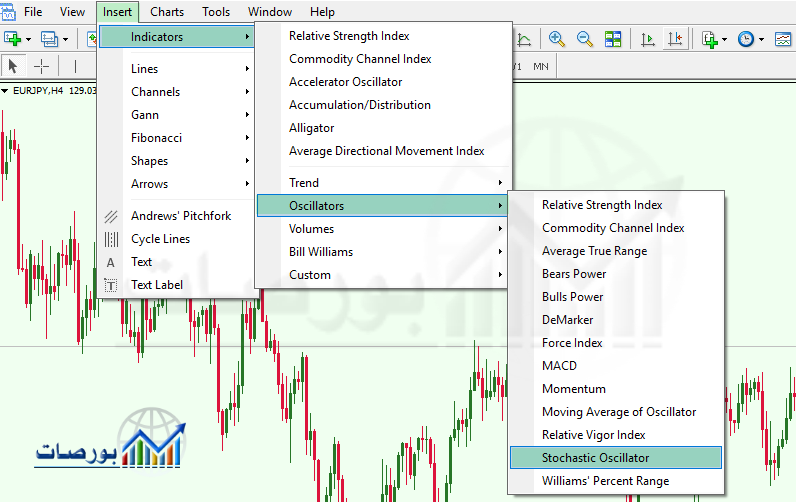Open the Help menu
Viewport: 796px width, 502px height.
click(x=322, y=12)
